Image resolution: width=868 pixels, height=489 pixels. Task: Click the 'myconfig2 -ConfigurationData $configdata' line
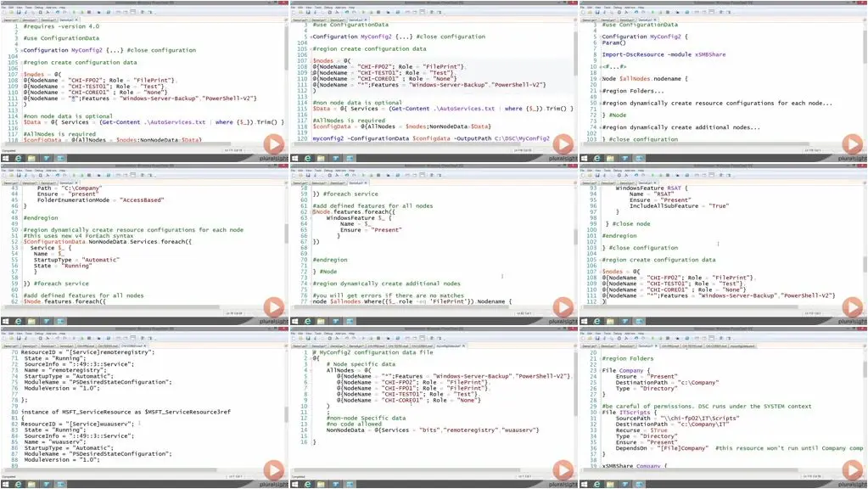pos(431,138)
